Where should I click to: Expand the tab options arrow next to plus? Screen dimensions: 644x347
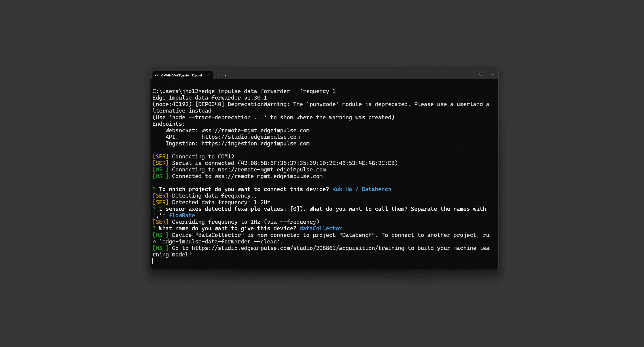click(x=226, y=75)
